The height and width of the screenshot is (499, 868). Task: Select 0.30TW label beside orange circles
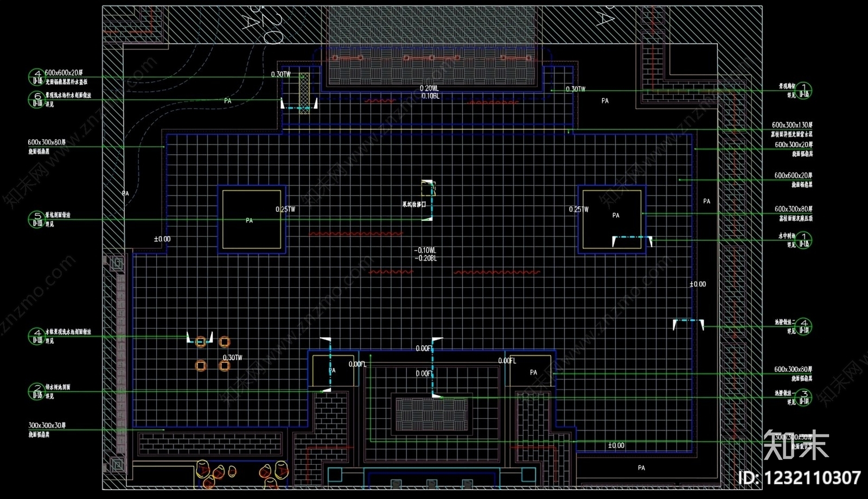(x=233, y=357)
